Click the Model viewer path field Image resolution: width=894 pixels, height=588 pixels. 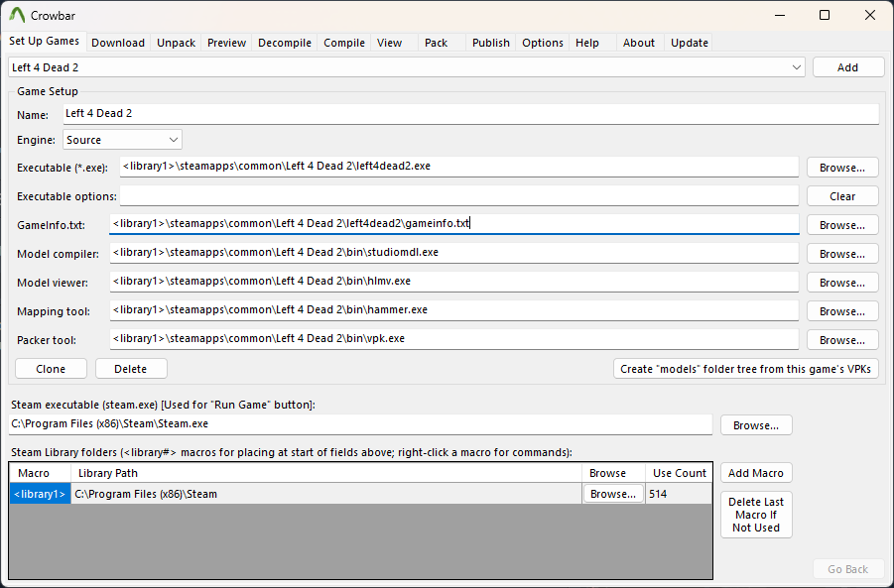(454, 282)
